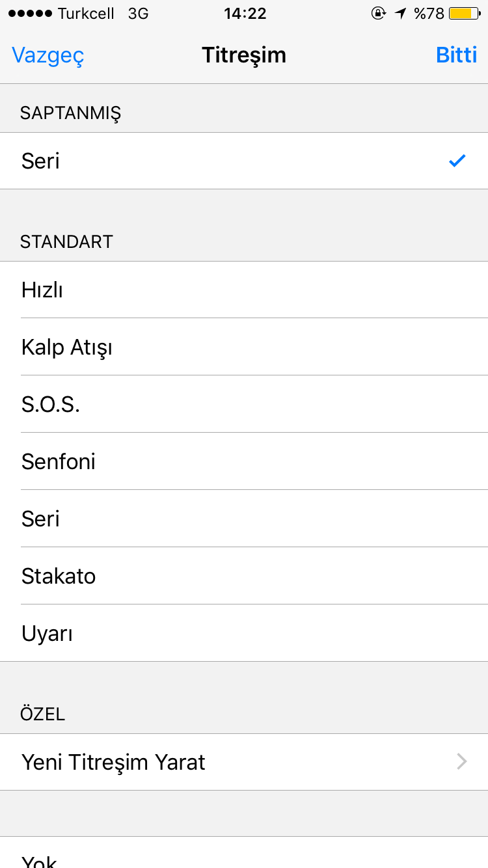The height and width of the screenshot is (868, 488).
Task: Open Yeni Titreşim Yarat option
Action: click(x=244, y=762)
